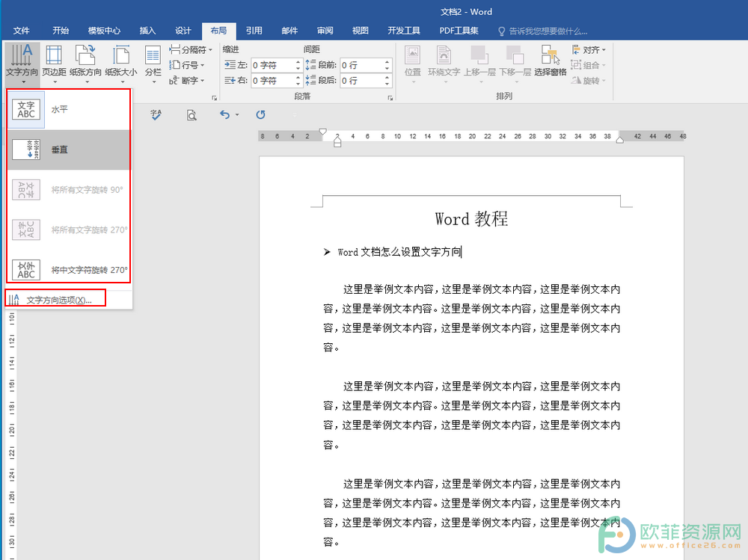Open the File (文件) tab
The height and width of the screenshot is (560, 748).
(x=22, y=31)
